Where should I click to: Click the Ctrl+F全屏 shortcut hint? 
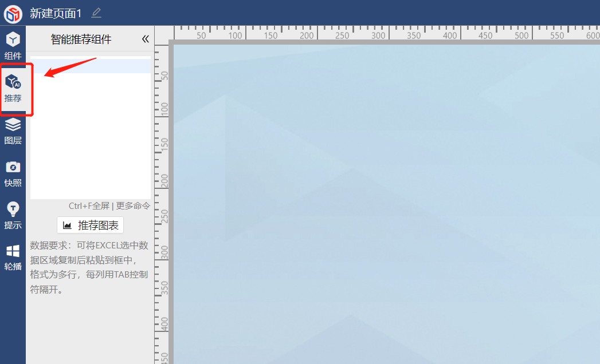coord(89,205)
